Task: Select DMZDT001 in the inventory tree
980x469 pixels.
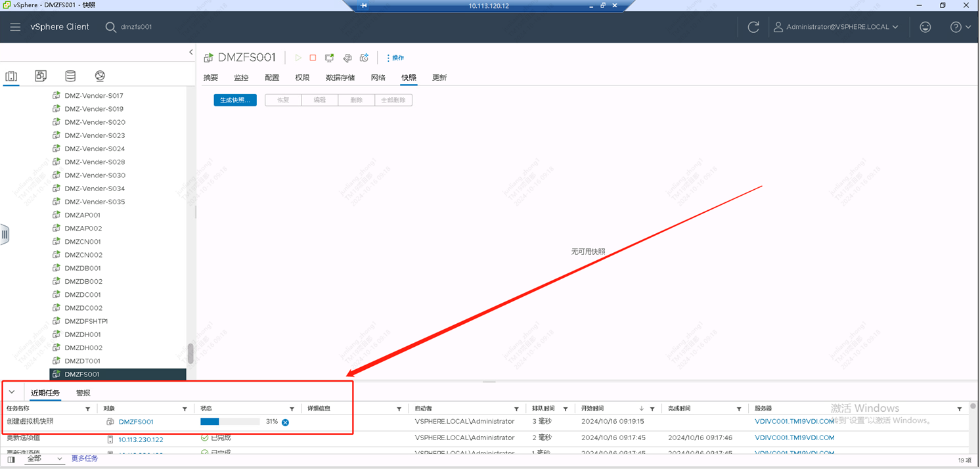Action: [x=82, y=361]
